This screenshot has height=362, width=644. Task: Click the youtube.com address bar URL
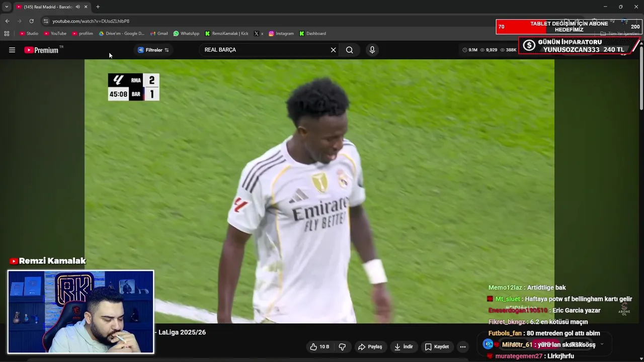91,21
